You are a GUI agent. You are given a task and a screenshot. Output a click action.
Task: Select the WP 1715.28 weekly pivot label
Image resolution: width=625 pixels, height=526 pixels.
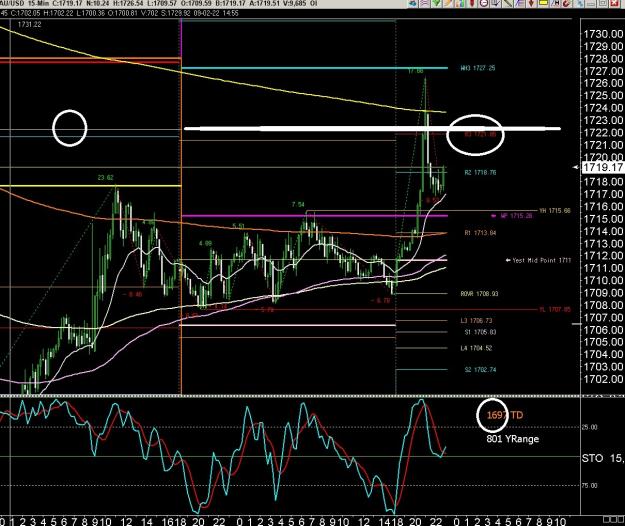[x=516, y=216]
